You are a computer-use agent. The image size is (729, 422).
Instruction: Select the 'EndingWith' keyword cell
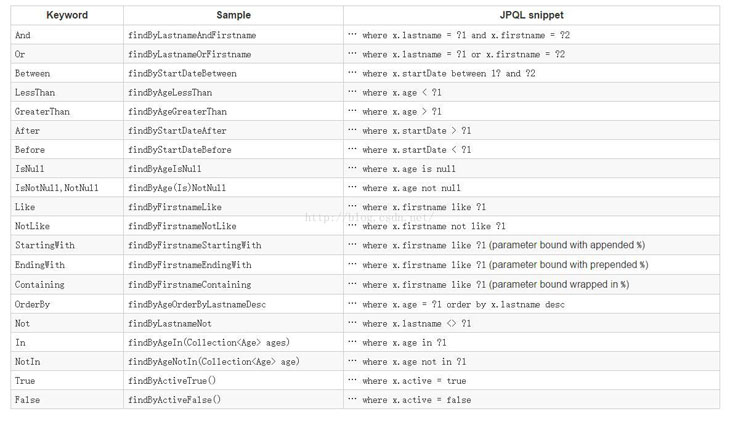40,265
